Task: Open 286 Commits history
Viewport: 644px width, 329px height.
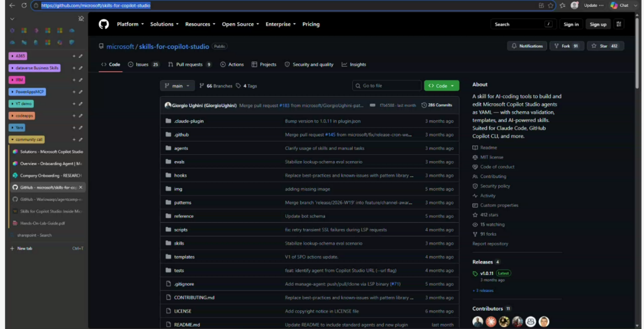Action: 436,105
